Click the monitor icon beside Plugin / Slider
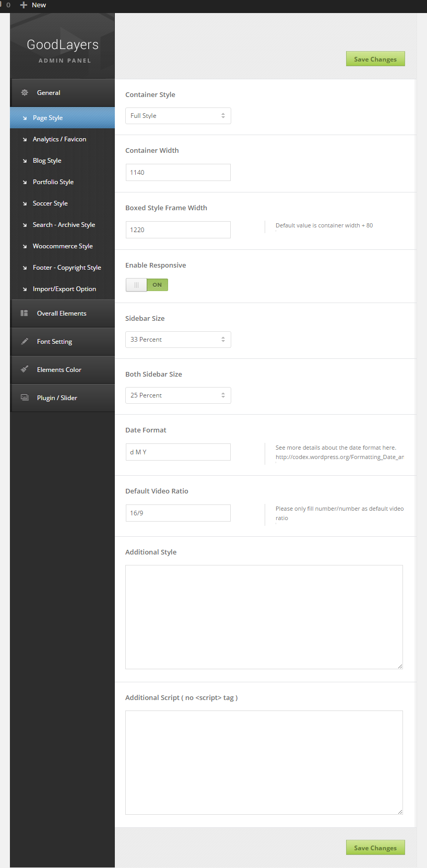The image size is (427, 868). 25,397
